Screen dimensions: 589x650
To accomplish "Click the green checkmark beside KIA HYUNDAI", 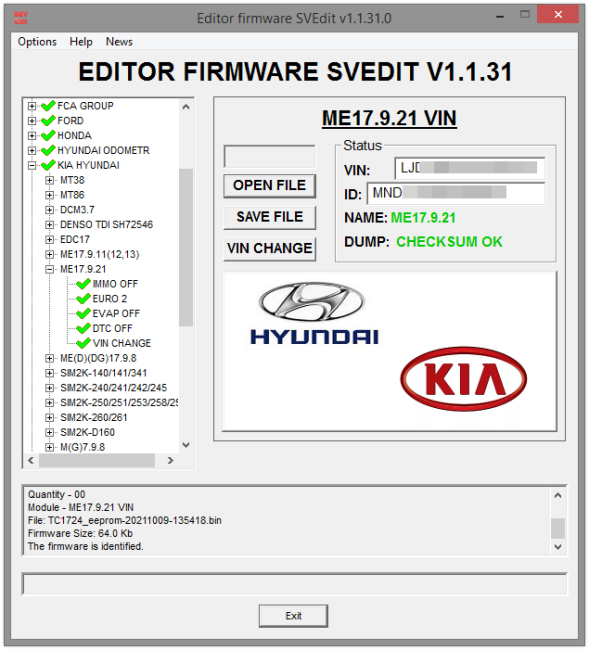I will (48, 165).
